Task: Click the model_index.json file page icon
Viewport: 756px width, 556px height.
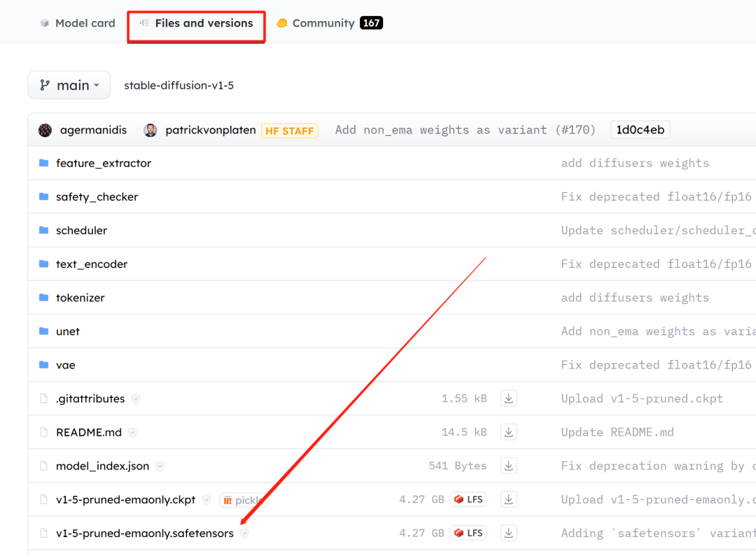Action: point(44,466)
